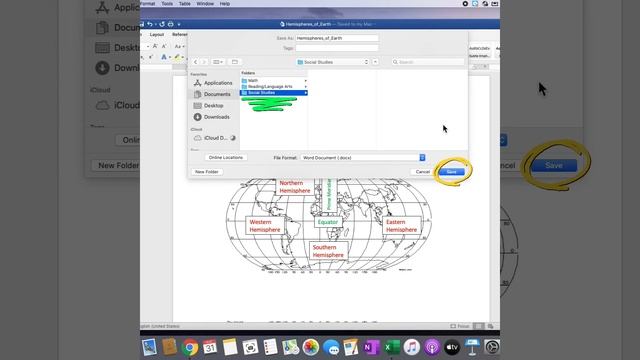Screen dimensions: 640x360
Task: Click the Print Layout view icon in status bar
Action: (478, 326)
